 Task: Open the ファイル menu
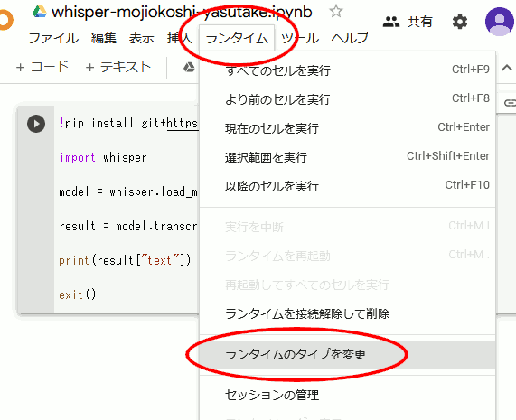(x=53, y=38)
